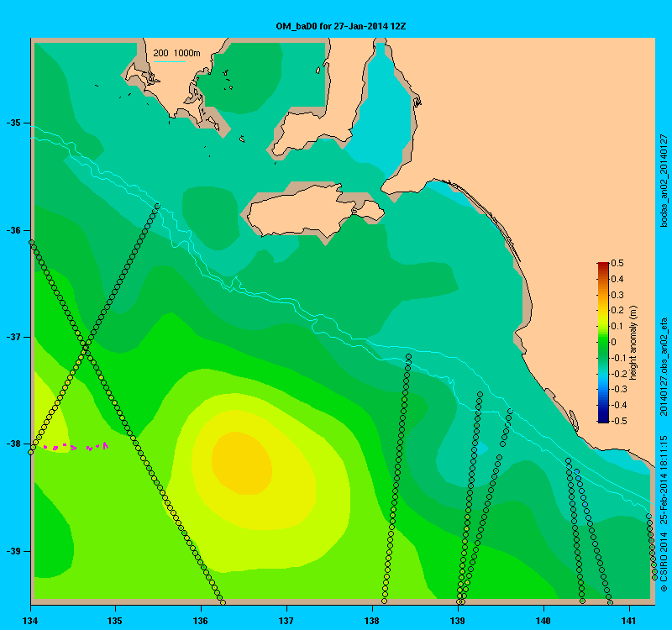Click the longitude label '138'

(372, 621)
